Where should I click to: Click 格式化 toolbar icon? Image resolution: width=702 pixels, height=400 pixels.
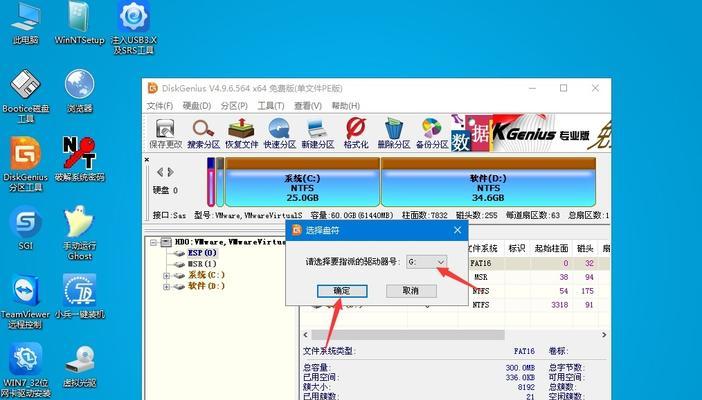356,133
